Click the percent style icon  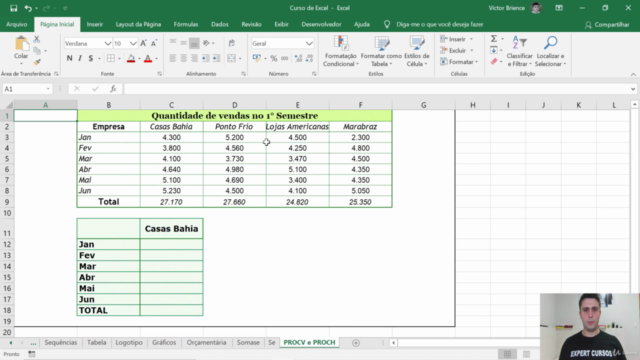273,58
